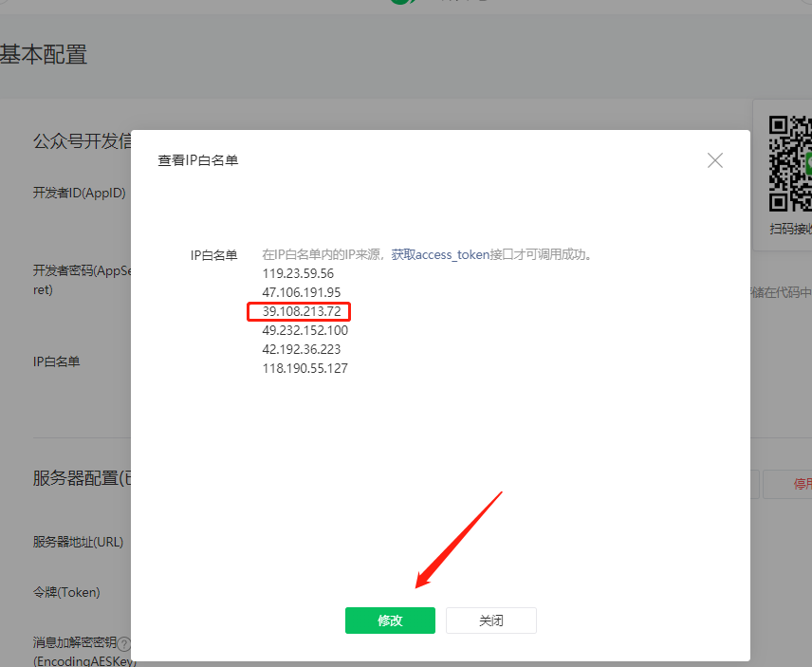Open the 获取access_token link

[440, 255]
